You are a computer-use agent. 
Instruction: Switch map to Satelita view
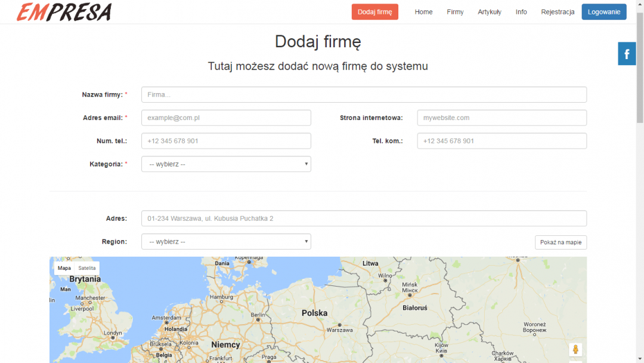[87, 268]
